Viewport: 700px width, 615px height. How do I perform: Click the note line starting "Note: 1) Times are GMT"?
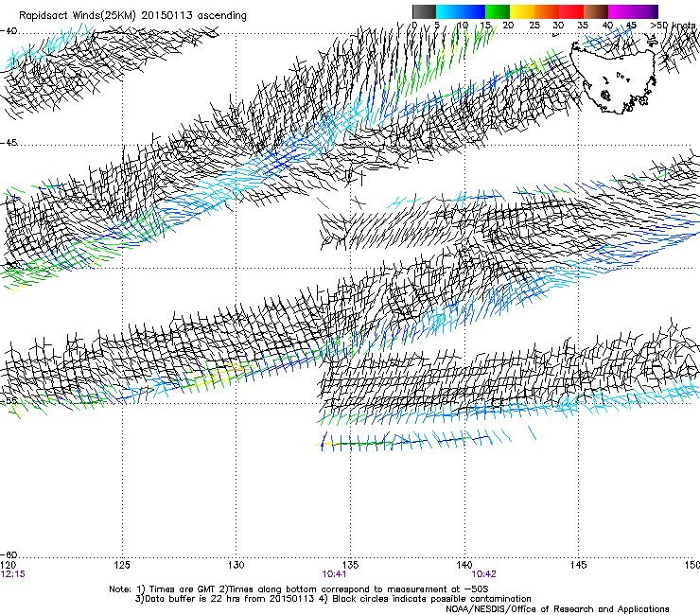299,589
